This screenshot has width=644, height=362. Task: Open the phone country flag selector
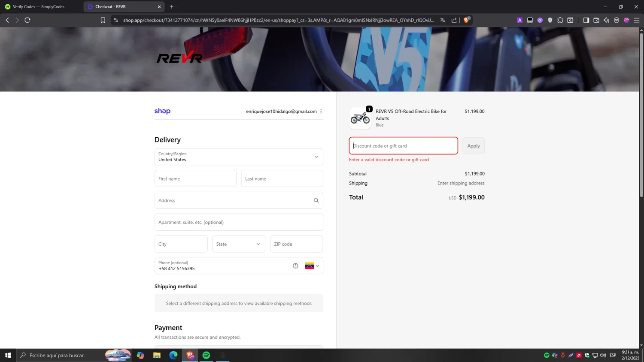(x=312, y=266)
